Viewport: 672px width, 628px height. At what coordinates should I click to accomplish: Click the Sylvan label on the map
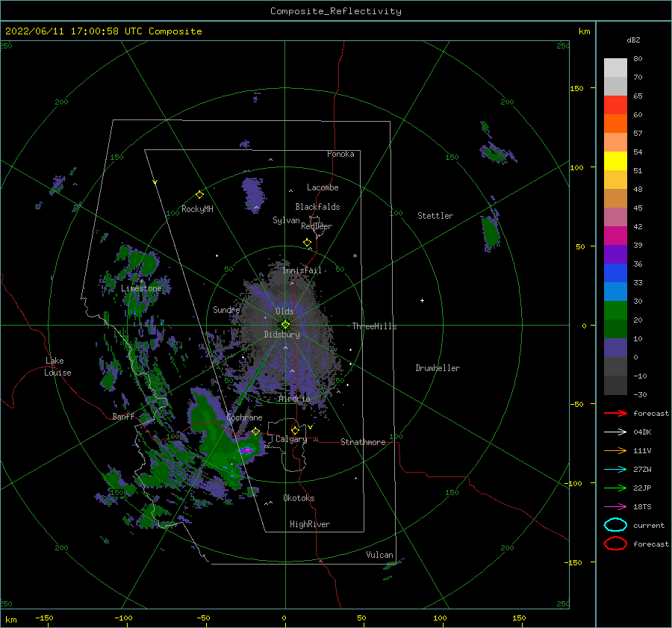click(286, 220)
